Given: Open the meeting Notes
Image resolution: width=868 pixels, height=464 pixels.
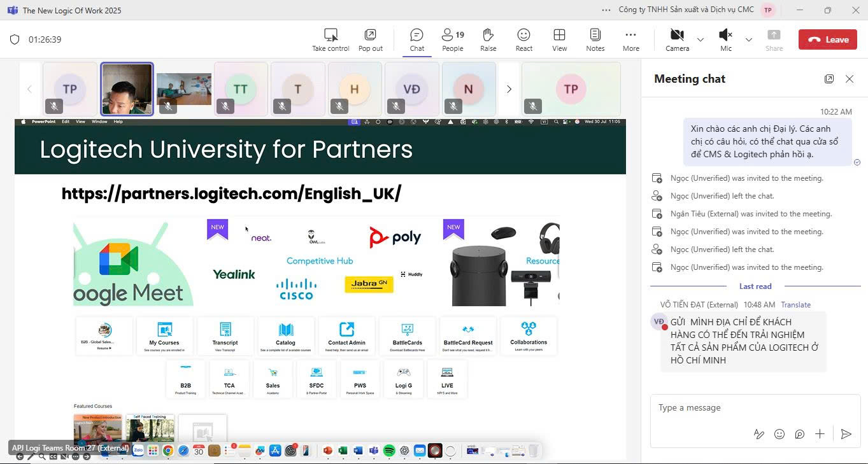Looking at the screenshot, I should point(595,39).
